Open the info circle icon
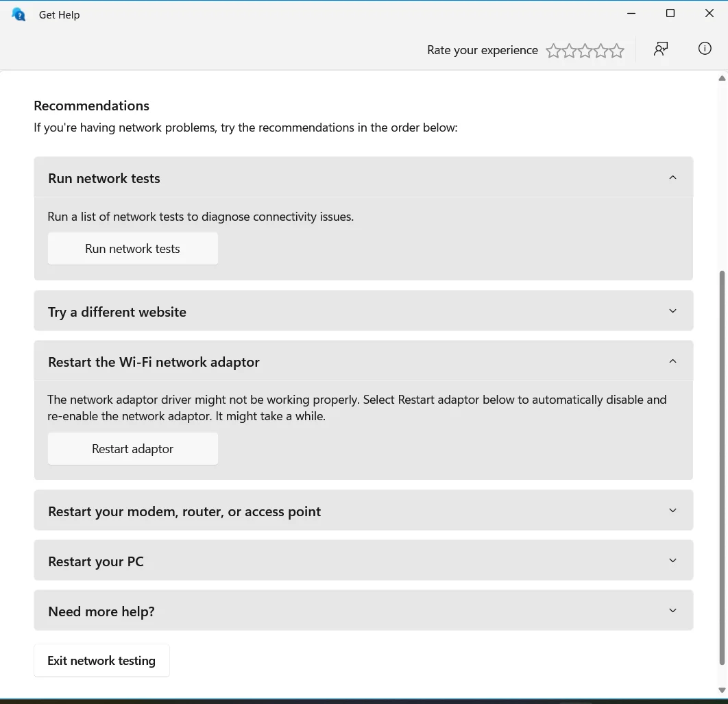The width and height of the screenshot is (728, 704). 704,48
